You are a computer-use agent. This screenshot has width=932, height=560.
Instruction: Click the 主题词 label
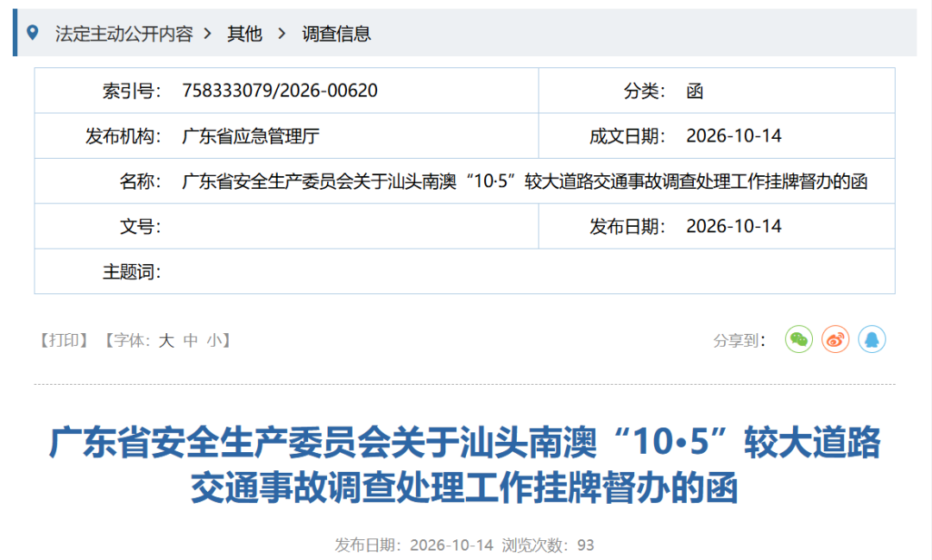[x=131, y=272]
